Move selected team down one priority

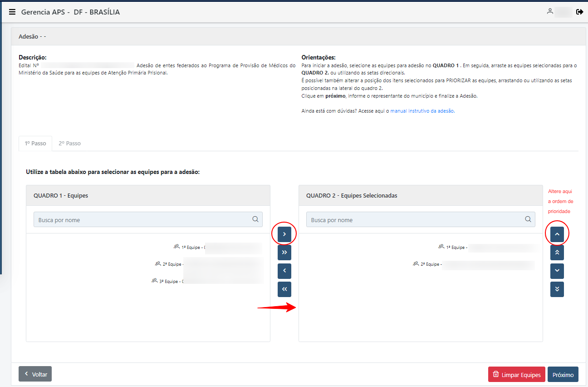(x=557, y=271)
